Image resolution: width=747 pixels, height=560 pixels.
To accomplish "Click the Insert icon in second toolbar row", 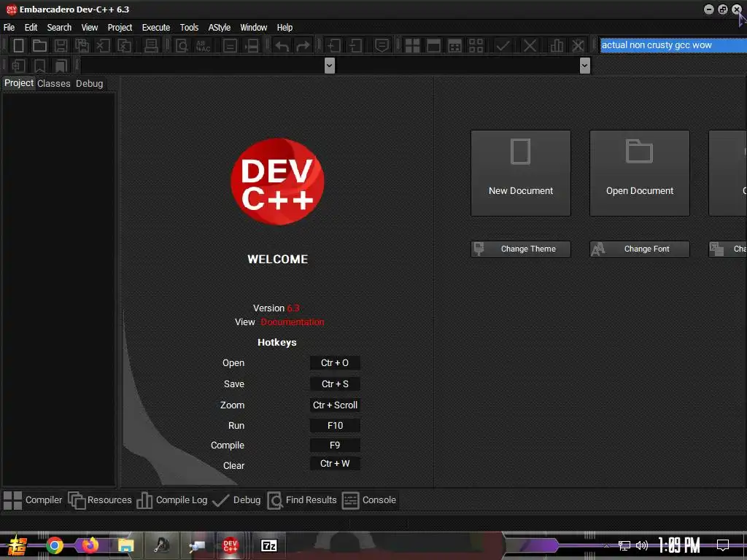I will (x=18, y=65).
